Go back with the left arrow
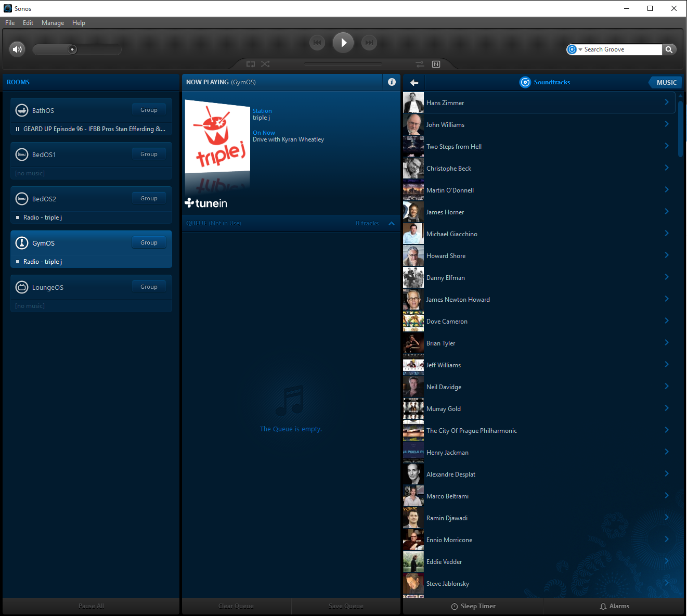 click(414, 82)
